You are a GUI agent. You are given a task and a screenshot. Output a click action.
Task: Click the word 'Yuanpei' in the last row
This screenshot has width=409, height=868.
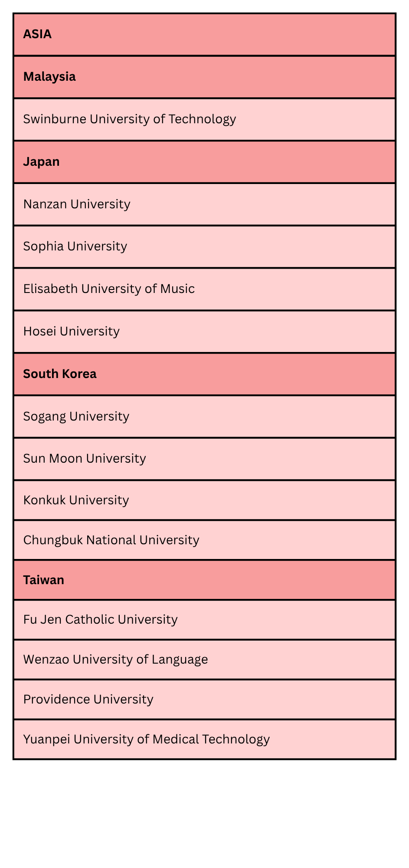[46, 739]
